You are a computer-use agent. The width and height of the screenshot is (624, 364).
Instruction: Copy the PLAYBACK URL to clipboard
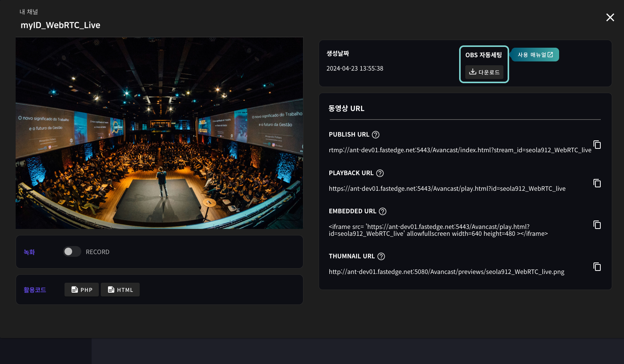pos(597,184)
